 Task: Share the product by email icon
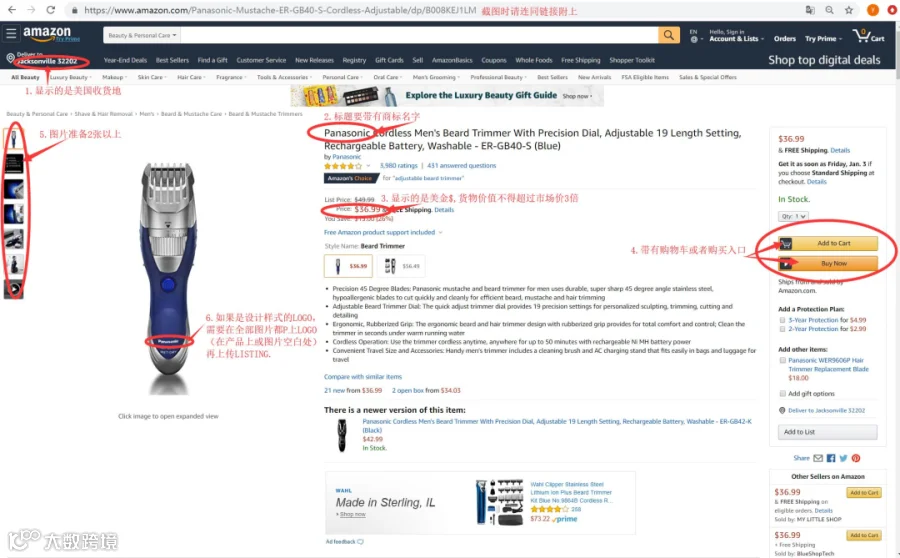point(818,458)
